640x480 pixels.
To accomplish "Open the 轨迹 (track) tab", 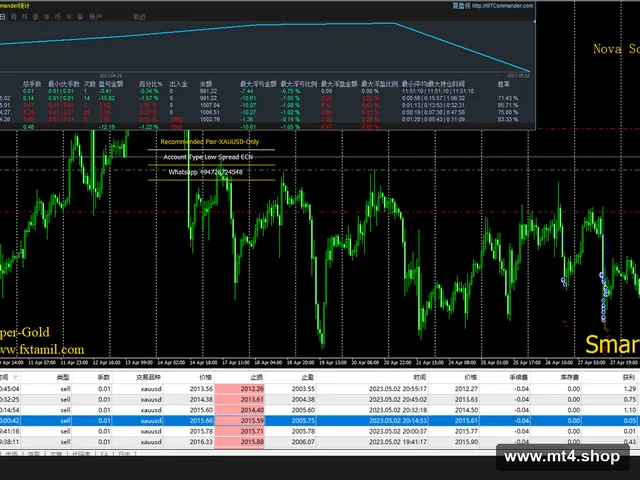I will pos(139,17).
